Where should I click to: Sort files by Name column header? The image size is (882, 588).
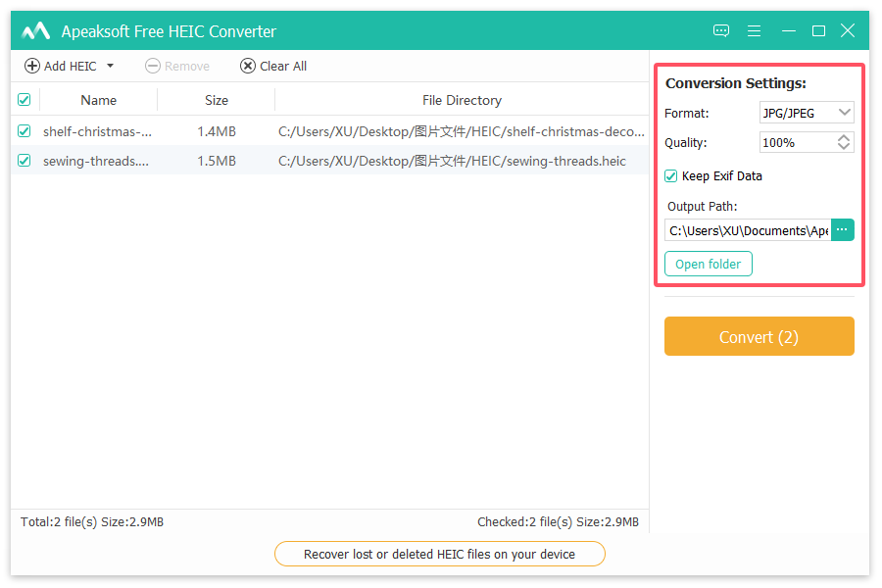(98, 100)
